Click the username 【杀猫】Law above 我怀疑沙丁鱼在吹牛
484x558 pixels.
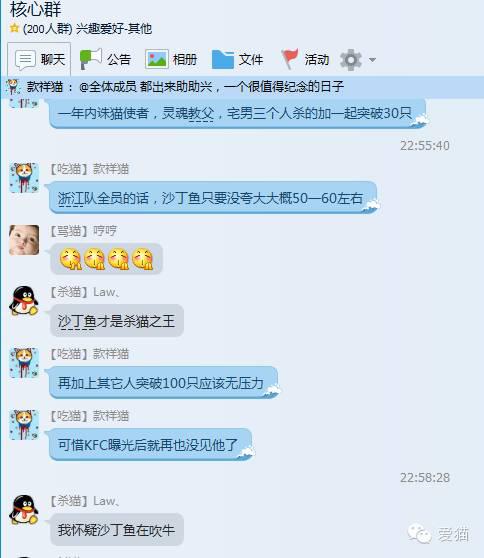(85, 501)
